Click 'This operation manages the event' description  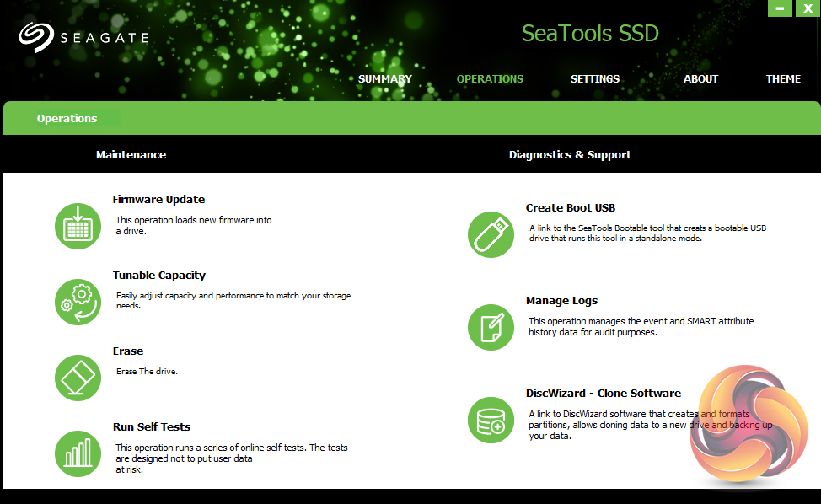pyautogui.click(x=641, y=326)
